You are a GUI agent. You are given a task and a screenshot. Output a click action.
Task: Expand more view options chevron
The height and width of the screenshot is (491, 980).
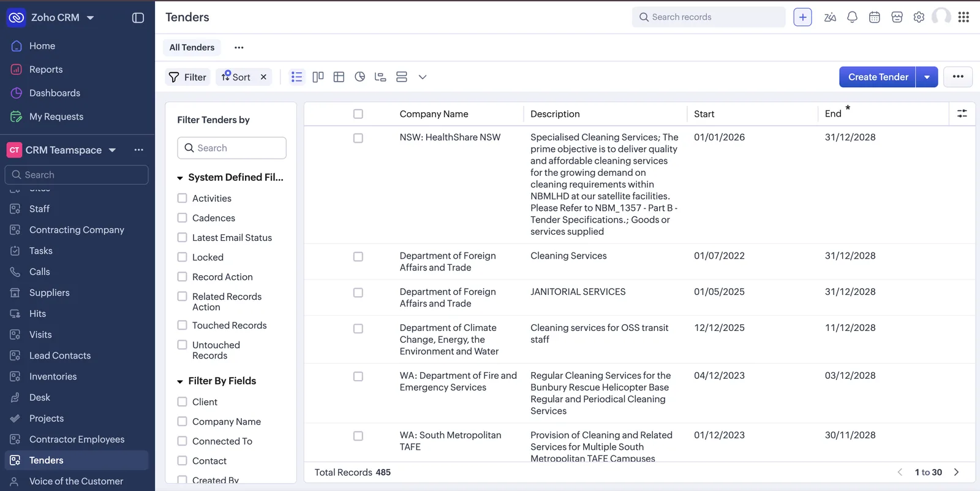423,77
